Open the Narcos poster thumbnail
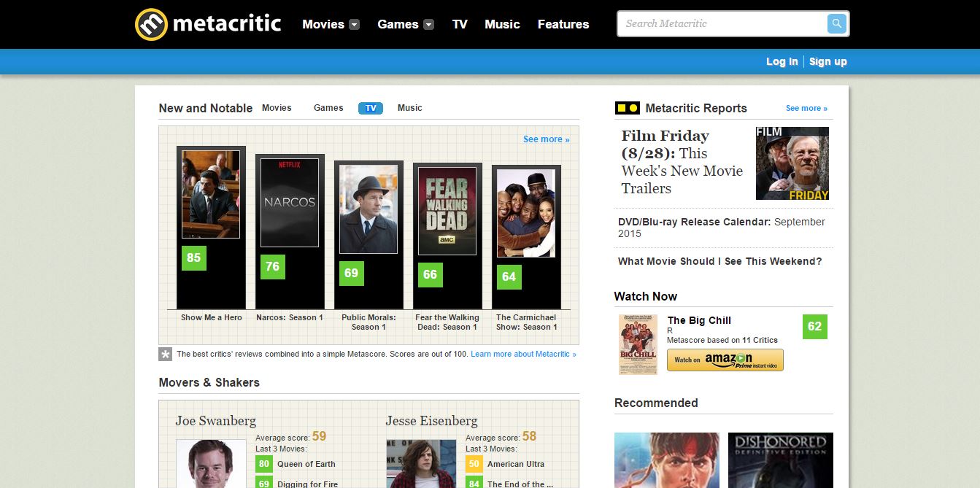 290,203
